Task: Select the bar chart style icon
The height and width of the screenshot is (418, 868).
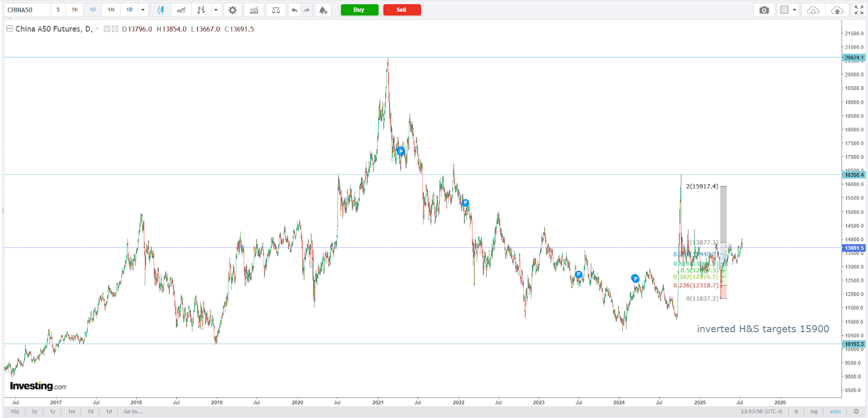Action: click(201, 10)
